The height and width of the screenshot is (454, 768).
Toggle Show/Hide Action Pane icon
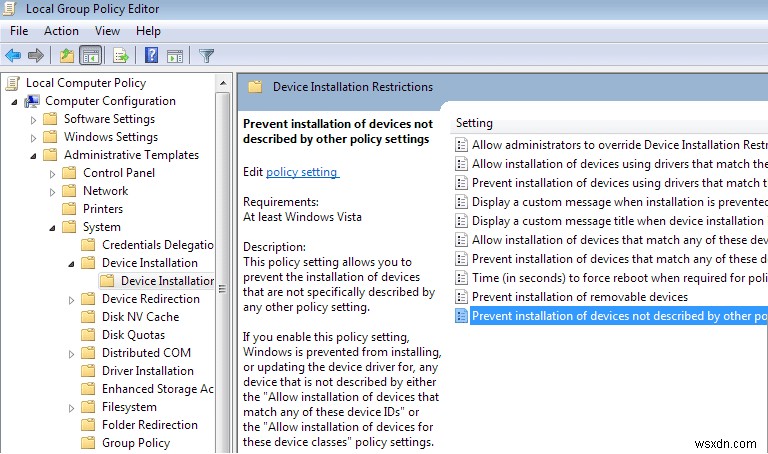pos(175,56)
